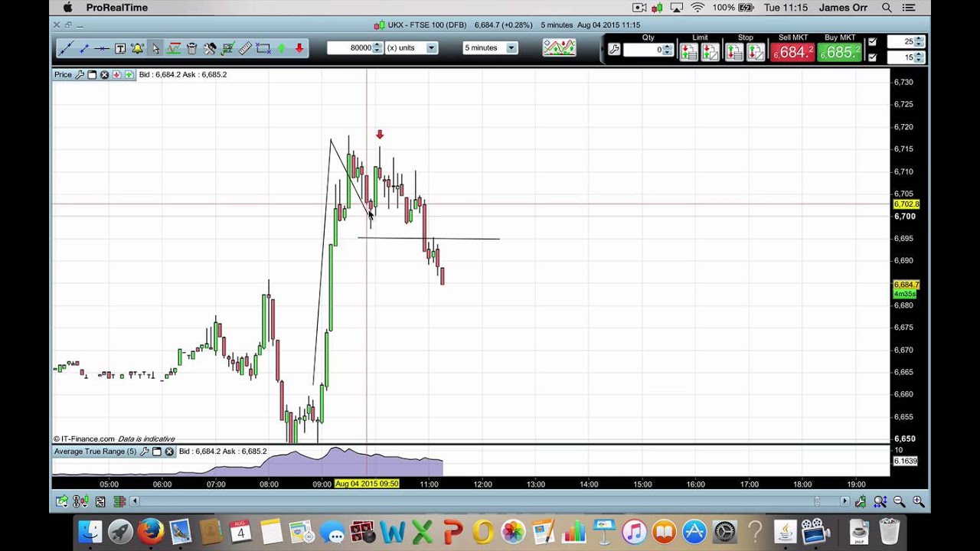
Task: Click the first Limit order icon
Action: (x=688, y=52)
